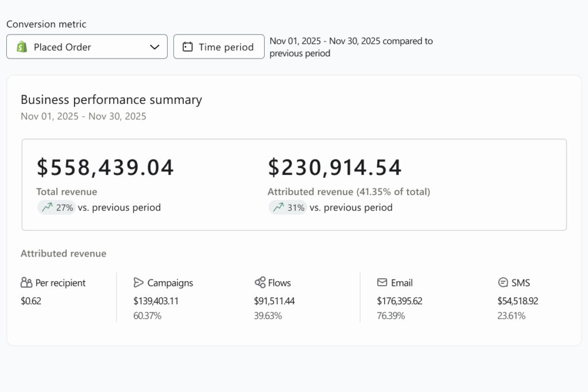The width and height of the screenshot is (588, 392).
Task: Click the Email revenue amount $176,395.62
Action: (x=400, y=301)
